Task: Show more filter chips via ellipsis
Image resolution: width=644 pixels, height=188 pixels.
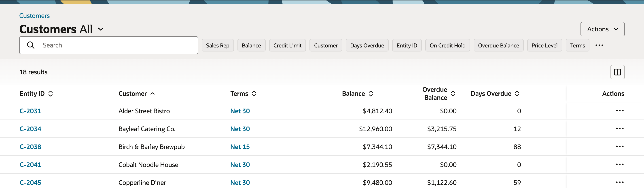Action: [599, 45]
